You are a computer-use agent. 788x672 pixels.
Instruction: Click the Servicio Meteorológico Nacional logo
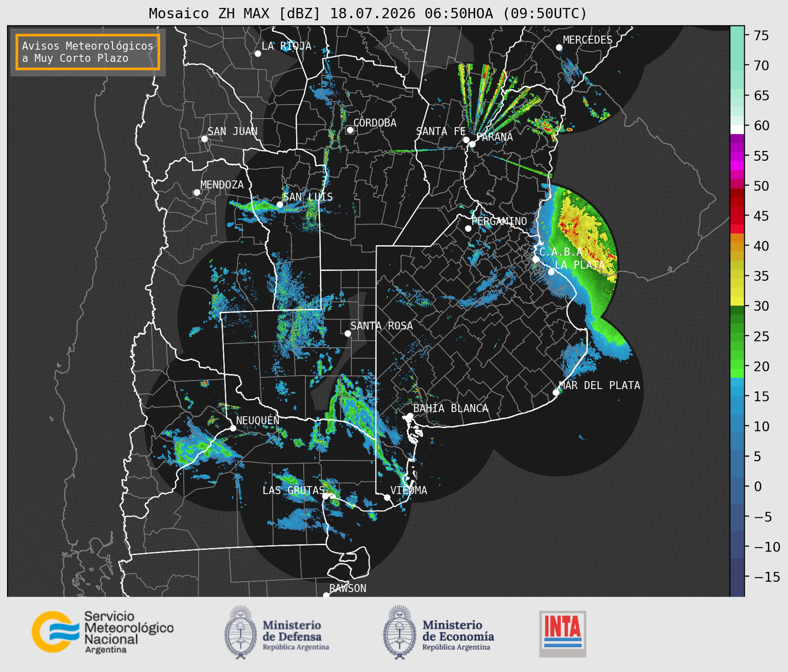point(103,632)
